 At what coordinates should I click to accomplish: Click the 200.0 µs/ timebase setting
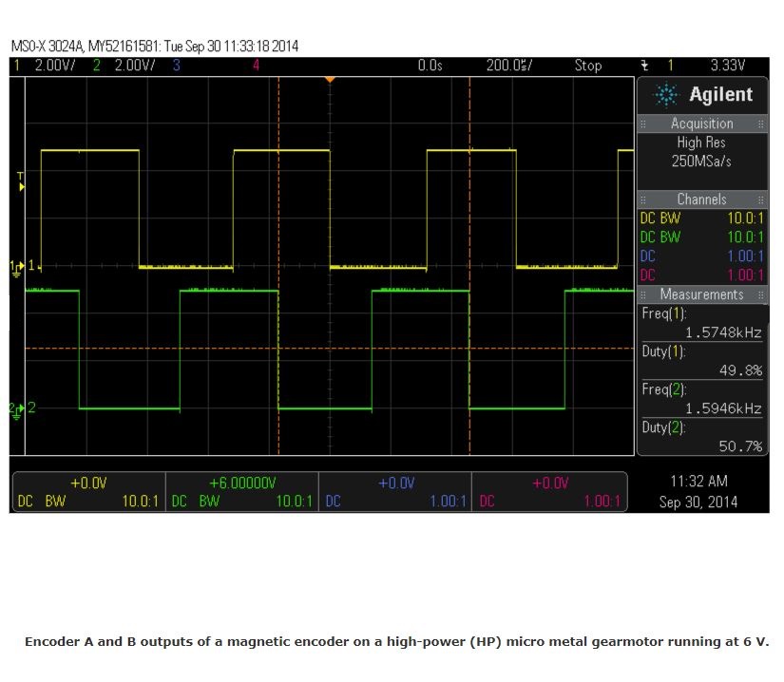pos(509,66)
